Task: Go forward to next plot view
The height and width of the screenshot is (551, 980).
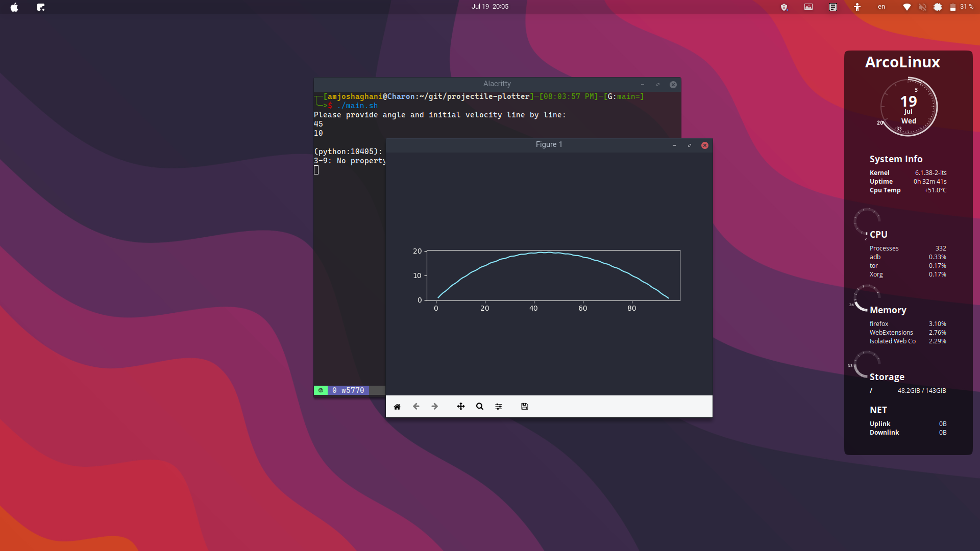Action: click(435, 407)
